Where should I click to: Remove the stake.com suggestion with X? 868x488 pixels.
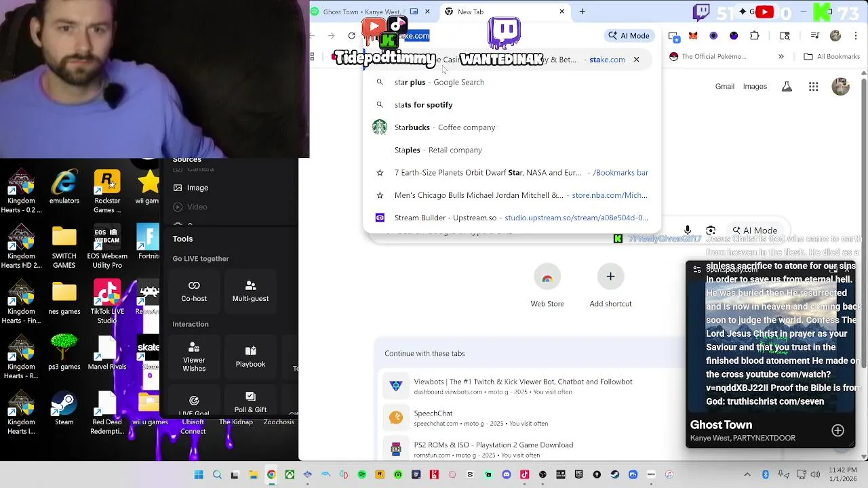pyautogui.click(x=636, y=60)
